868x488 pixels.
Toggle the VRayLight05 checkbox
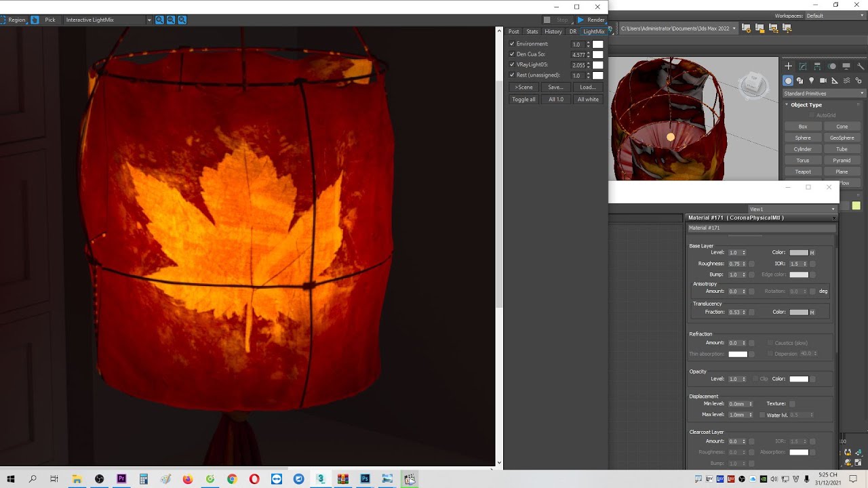(x=512, y=65)
